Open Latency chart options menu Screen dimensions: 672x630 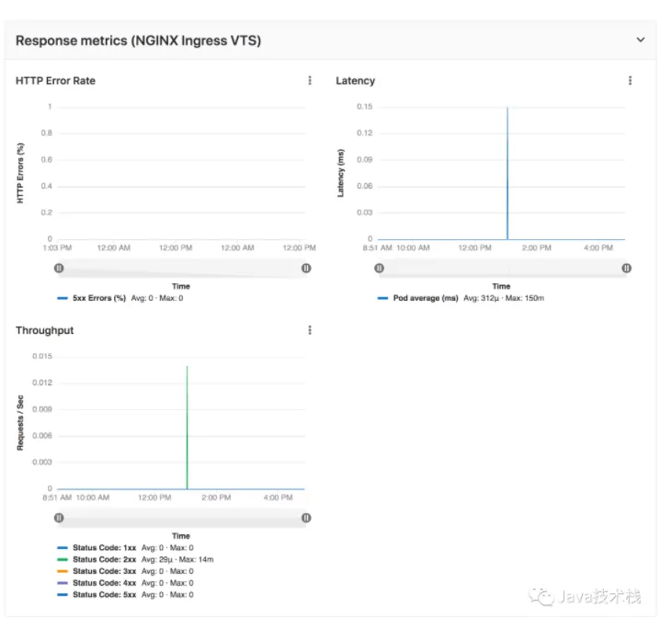point(630,81)
